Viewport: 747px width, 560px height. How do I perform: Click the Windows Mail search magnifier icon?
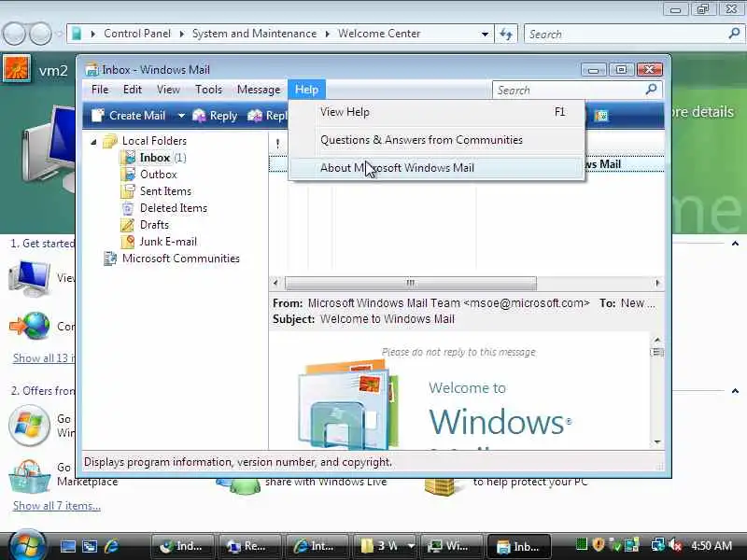(x=651, y=89)
